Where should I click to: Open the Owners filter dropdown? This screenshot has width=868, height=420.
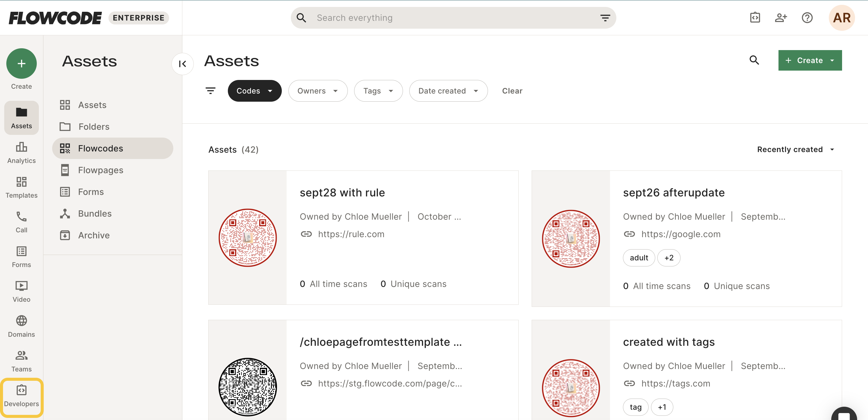[318, 91]
